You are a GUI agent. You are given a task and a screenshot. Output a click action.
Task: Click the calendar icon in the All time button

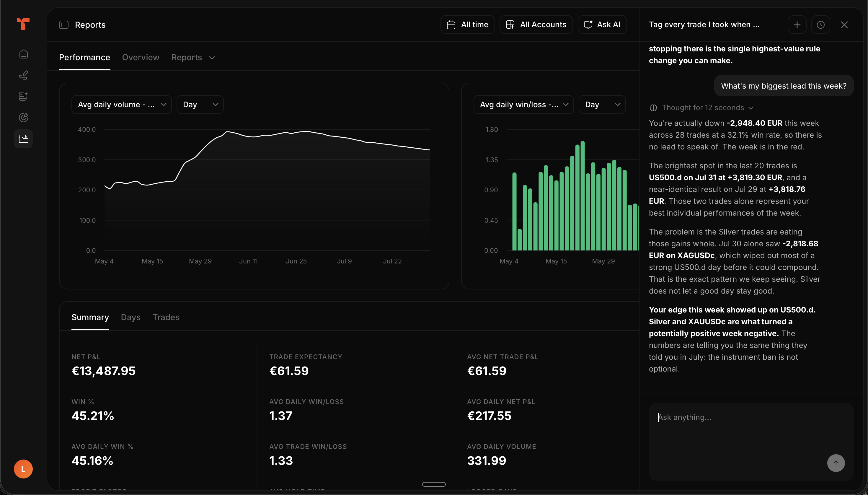tap(451, 25)
